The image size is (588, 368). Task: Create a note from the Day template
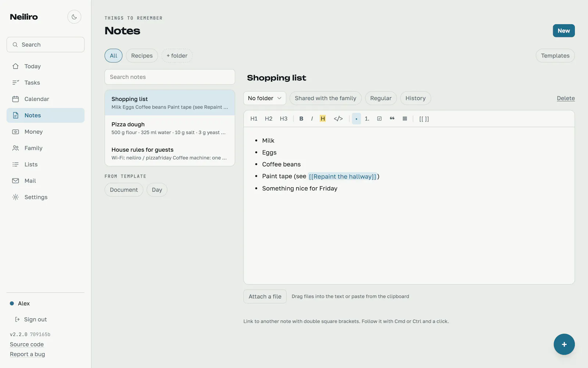(157, 190)
